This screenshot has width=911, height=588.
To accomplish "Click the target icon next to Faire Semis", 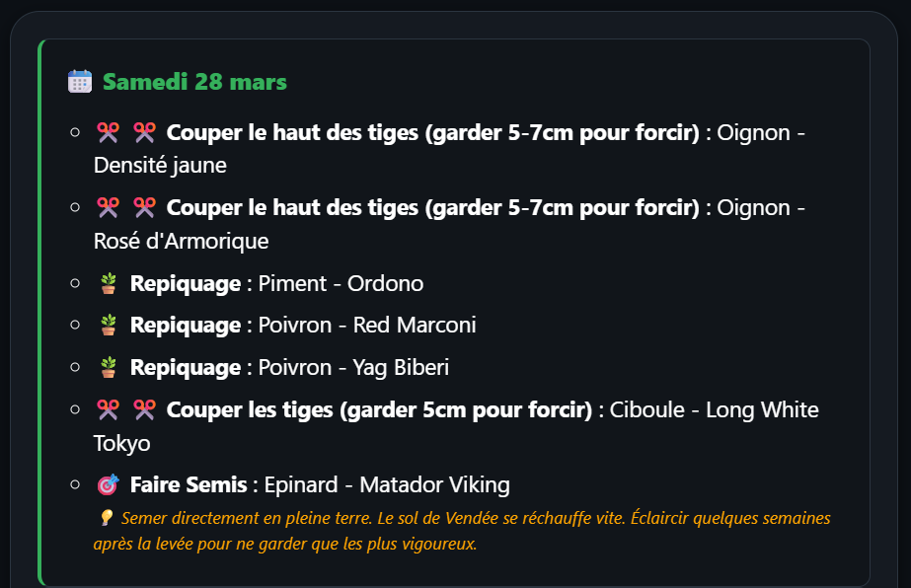I will tap(109, 485).
